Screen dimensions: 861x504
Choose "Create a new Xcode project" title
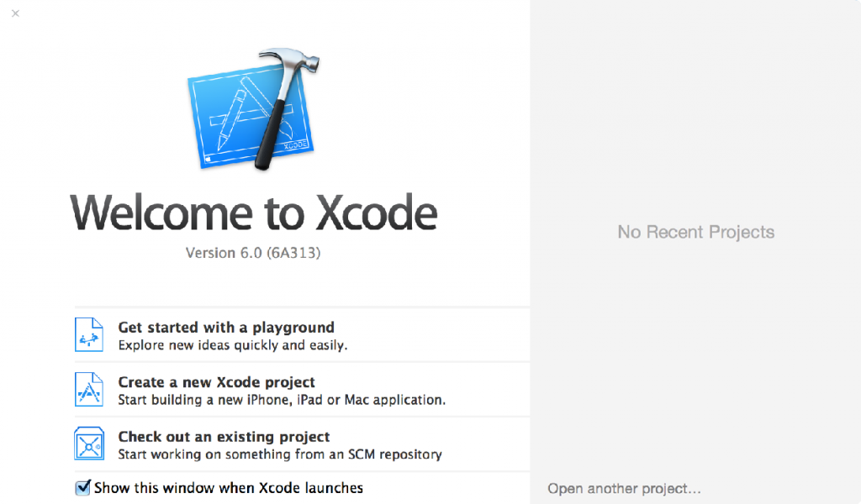coord(216,382)
